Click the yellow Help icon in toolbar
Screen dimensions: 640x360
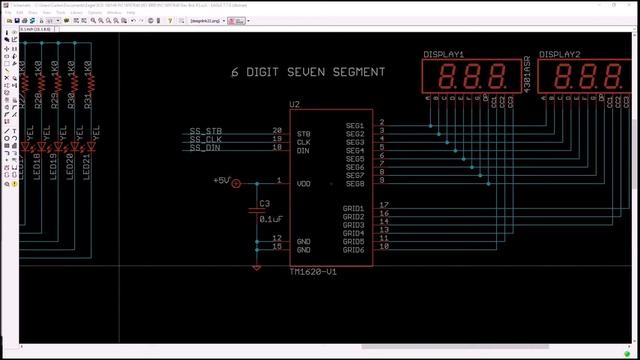pyautogui.click(x=170, y=21)
